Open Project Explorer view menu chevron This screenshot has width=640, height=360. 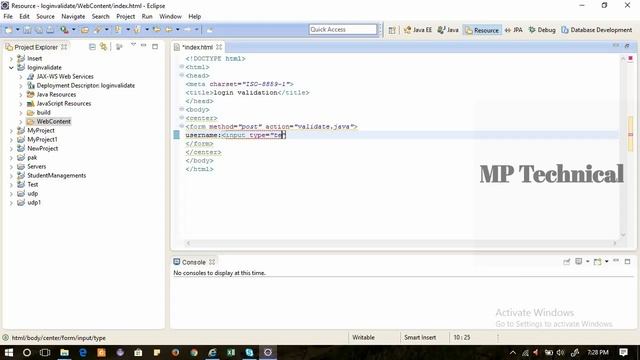(133, 45)
